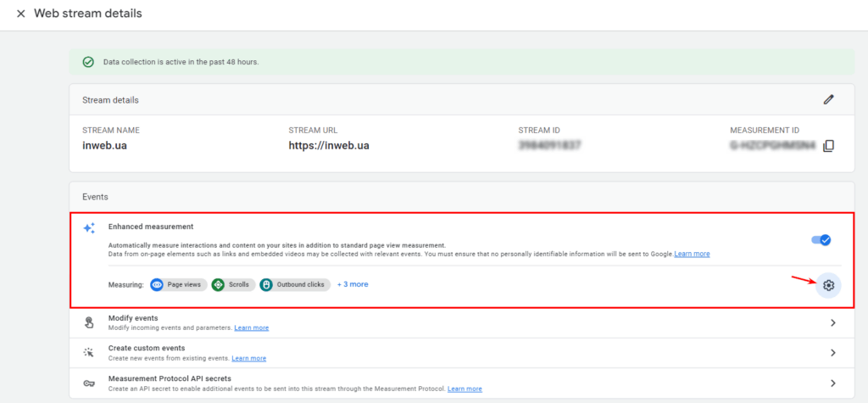
Task: Click the Events section header
Action: [x=95, y=196]
